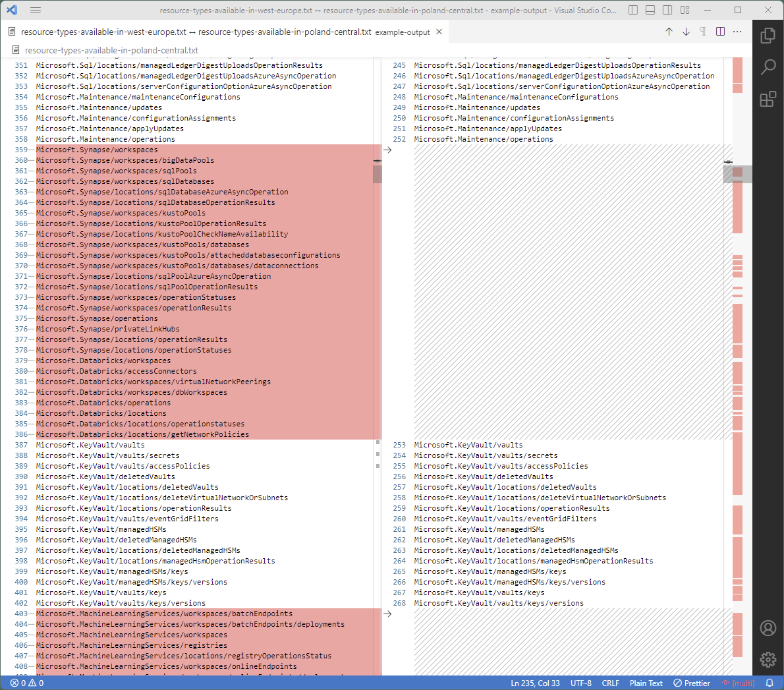Click line Microsoft.Synapse/workspaces on left
The height and width of the screenshot is (690, 784).
pos(96,150)
